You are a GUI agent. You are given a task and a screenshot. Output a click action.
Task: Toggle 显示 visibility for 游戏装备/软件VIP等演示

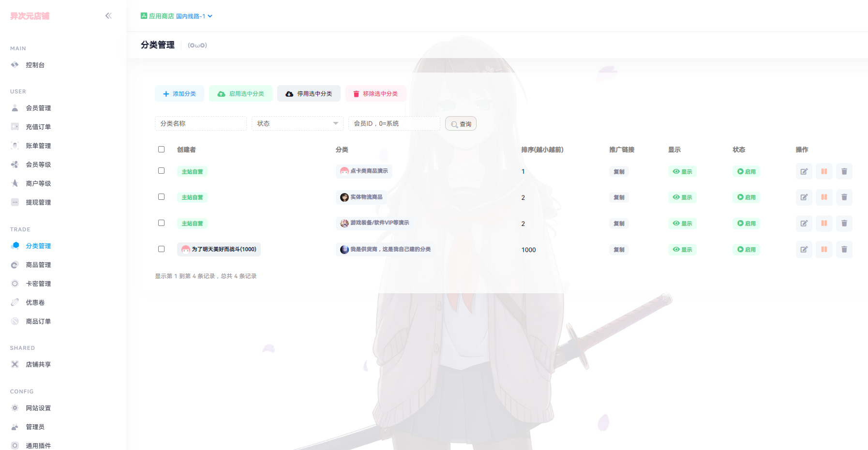point(682,224)
